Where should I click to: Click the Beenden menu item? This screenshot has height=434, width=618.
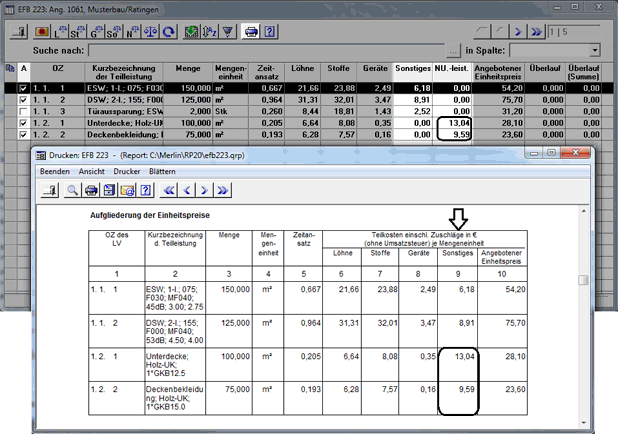tap(53, 172)
